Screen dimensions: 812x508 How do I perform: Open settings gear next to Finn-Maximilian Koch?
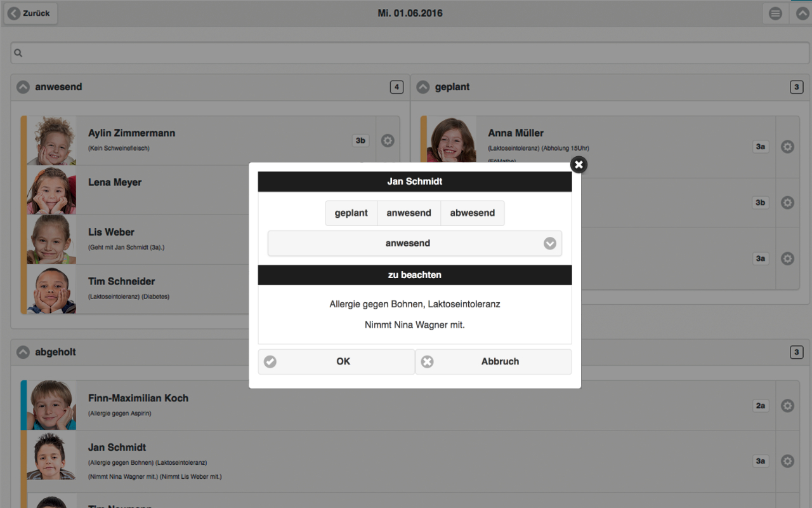click(x=787, y=405)
